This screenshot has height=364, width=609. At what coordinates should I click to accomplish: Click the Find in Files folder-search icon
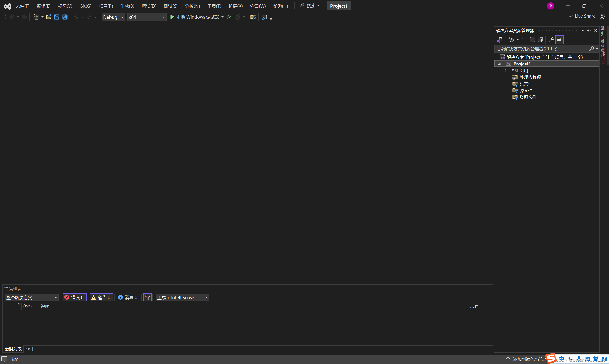(253, 17)
